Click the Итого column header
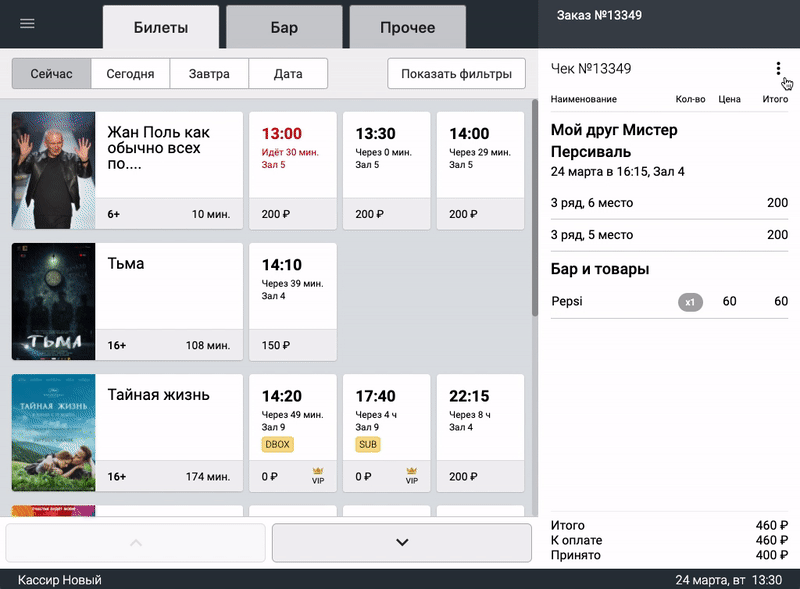The width and height of the screenshot is (800, 589). tap(776, 99)
